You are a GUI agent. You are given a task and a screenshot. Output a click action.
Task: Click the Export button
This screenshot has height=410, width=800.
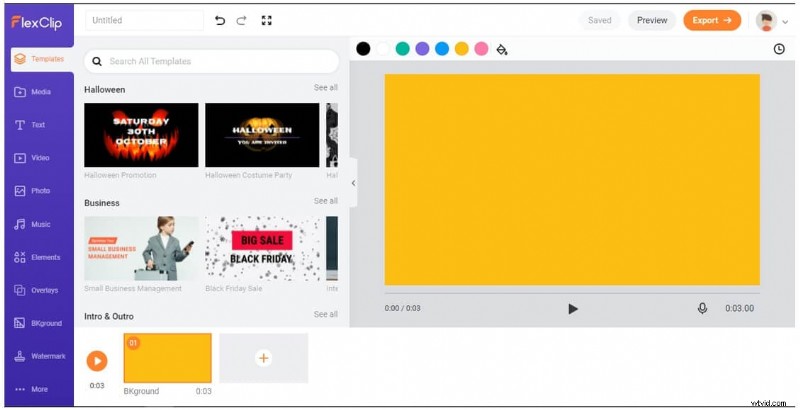712,20
